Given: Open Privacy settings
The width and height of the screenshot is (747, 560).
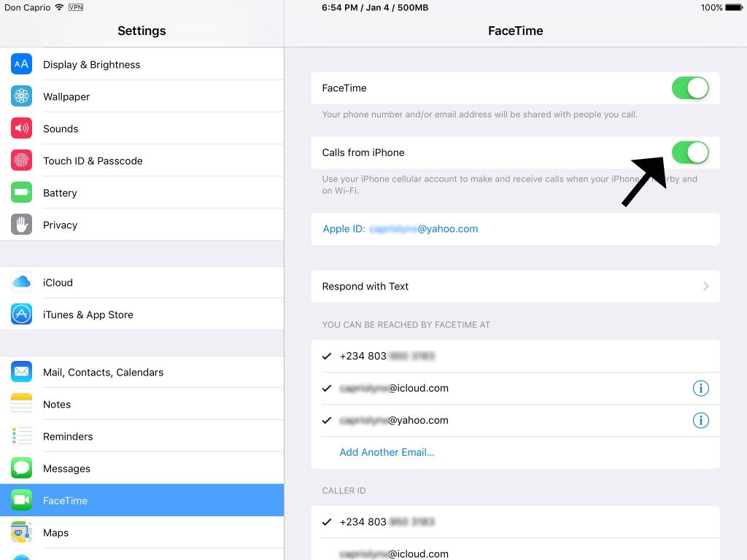Looking at the screenshot, I should [x=142, y=225].
